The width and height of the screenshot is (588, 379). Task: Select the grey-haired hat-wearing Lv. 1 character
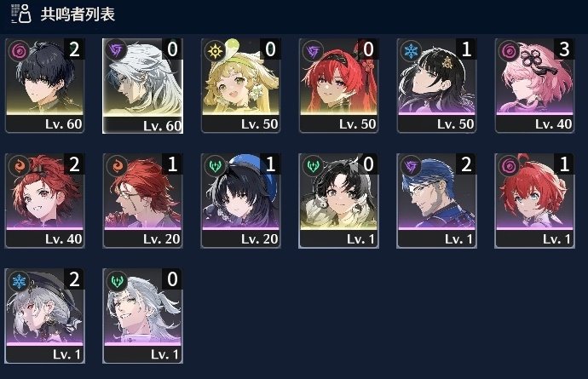44,316
